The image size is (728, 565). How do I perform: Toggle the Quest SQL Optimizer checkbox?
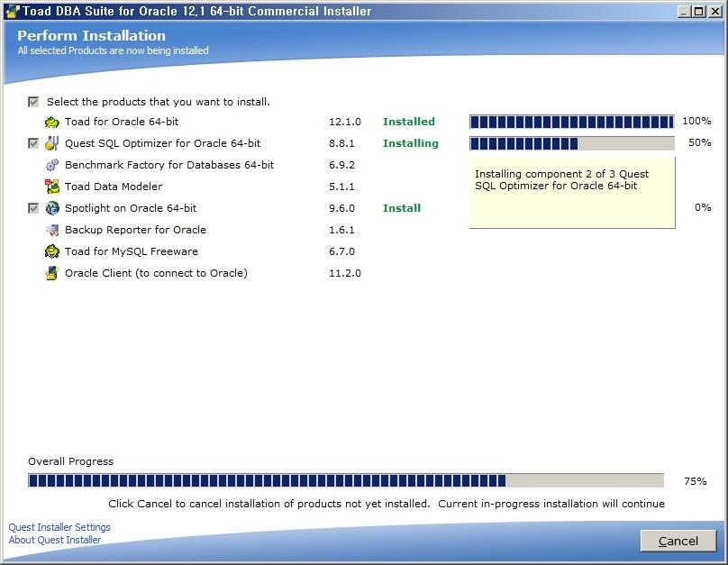pos(34,143)
